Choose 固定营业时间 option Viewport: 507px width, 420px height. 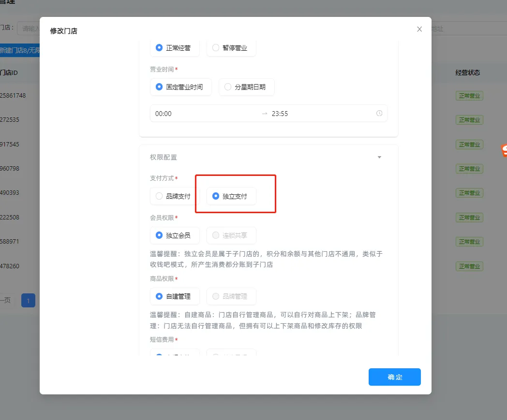(x=181, y=87)
